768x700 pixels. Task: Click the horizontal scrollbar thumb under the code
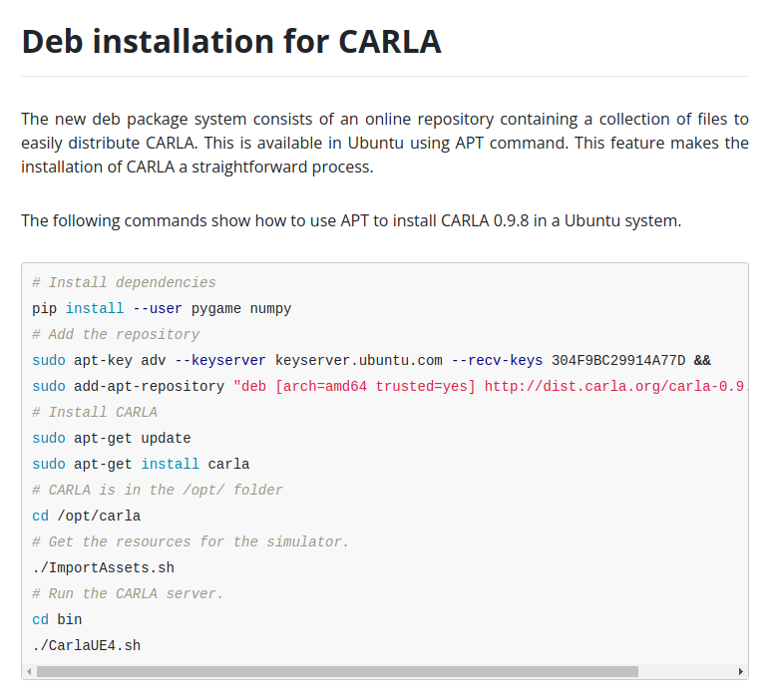coord(336,672)
